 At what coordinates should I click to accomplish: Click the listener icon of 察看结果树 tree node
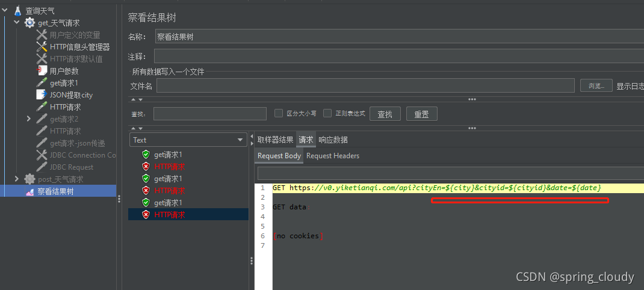point(29,191)
